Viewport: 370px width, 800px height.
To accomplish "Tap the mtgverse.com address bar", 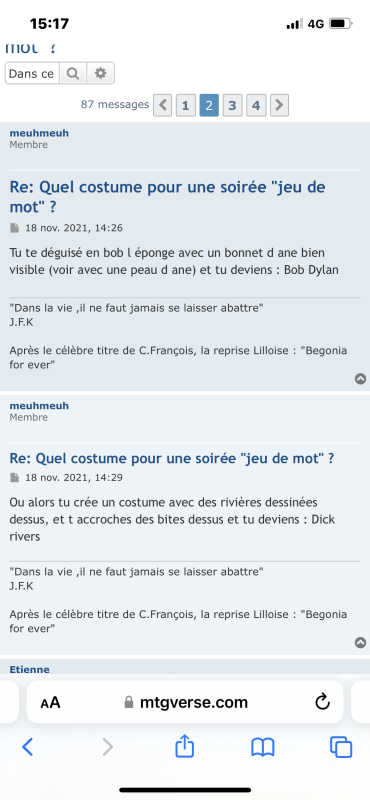I will (x=185, y=703).
